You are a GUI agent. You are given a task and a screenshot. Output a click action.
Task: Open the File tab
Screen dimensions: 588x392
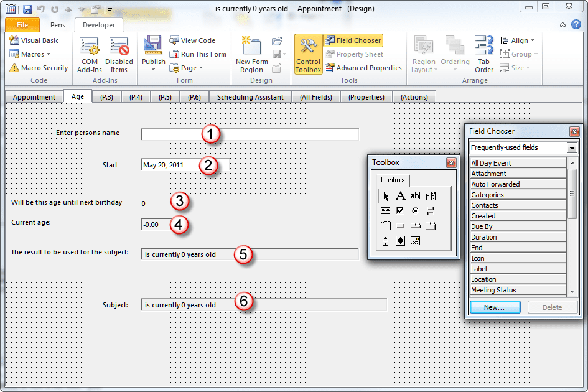coord(22,25)
